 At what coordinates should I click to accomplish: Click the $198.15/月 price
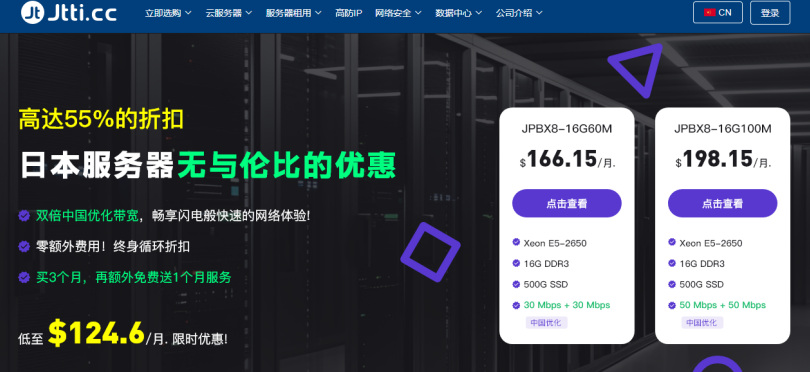click(723, 159)
